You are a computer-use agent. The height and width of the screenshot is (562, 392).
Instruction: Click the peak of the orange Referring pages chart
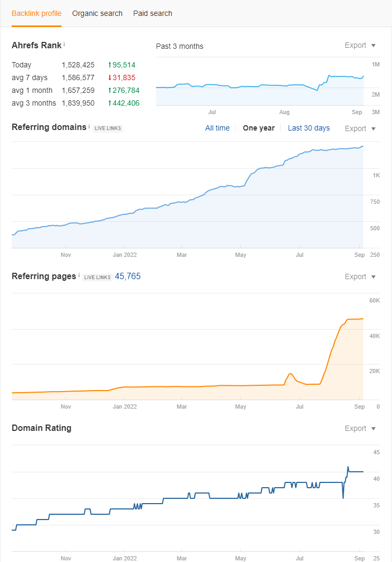(363, 318)
